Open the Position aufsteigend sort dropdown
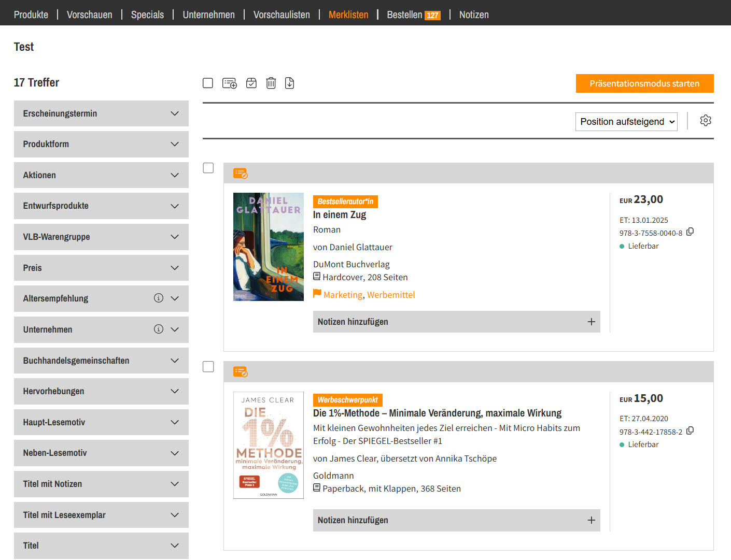The image size is (731, 560). pyautogui.click(x=626, y=122)
